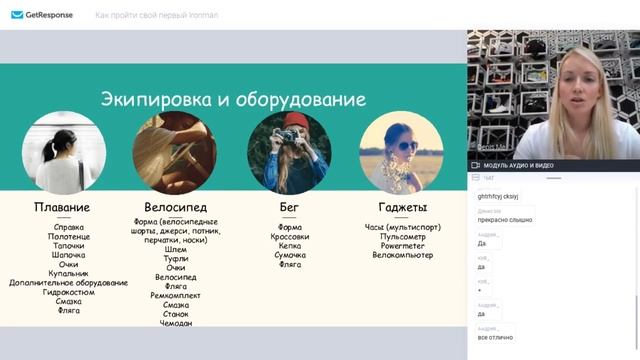Click 'Дополнительное оборудование' line
The width and height of the screenshot is (640, 360).
(x=69, y=283)
